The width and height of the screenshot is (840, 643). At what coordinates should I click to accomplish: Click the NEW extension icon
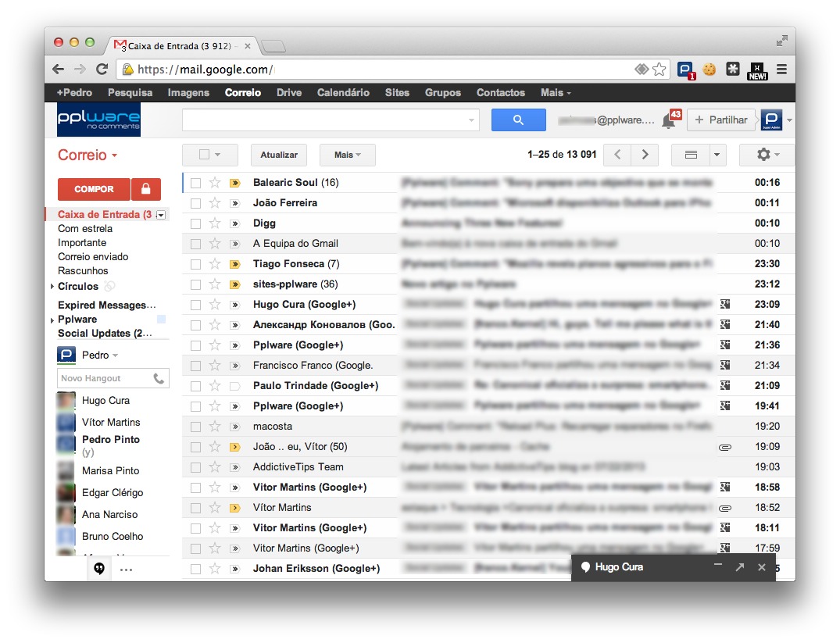(757, 71)
